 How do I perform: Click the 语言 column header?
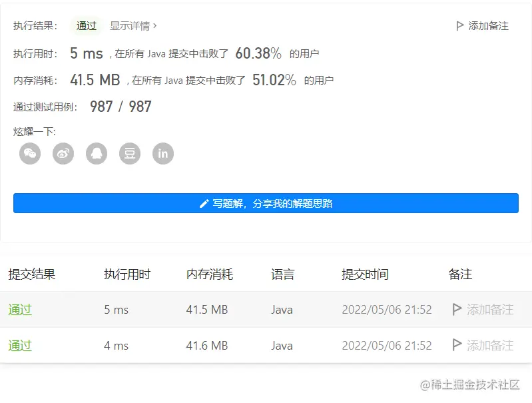point(283,274)
